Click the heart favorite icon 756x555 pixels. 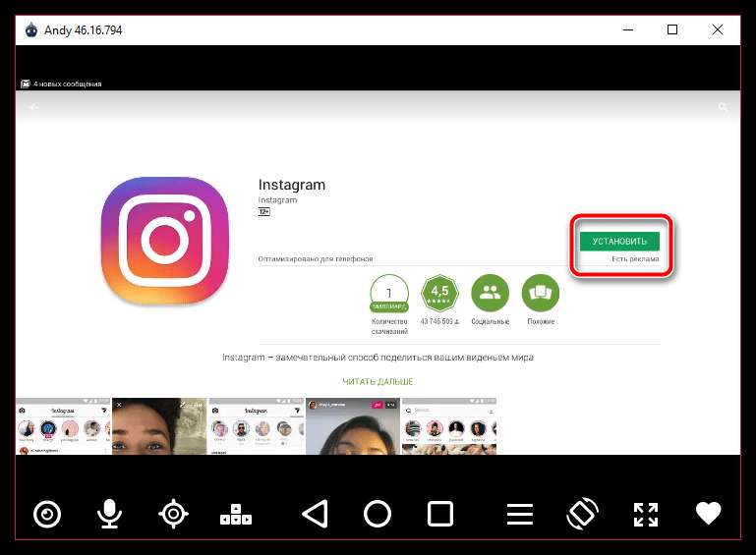coord(708,513)
